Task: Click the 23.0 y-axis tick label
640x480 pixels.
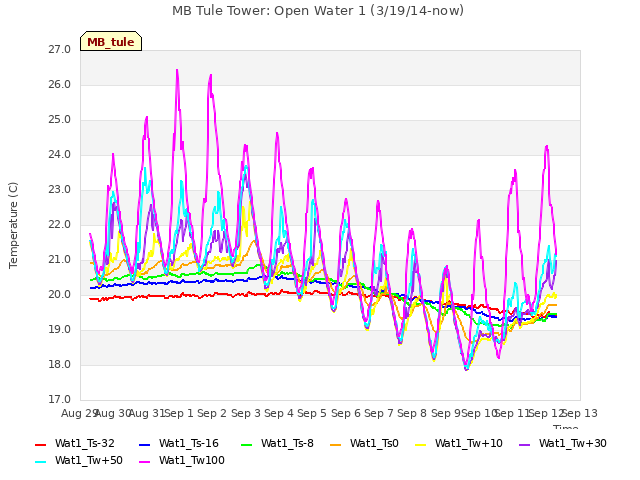Action: 60,190
